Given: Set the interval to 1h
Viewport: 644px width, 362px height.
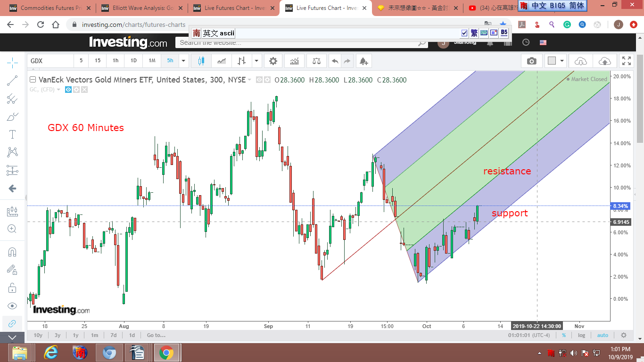Looking at the screenshot, I should click(x=116, y=61).
